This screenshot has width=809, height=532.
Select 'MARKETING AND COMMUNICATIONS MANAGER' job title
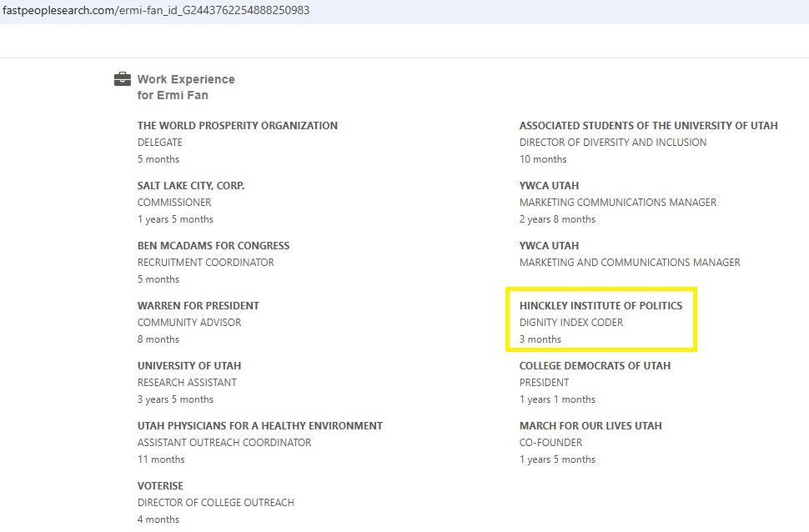pos(630,263)
